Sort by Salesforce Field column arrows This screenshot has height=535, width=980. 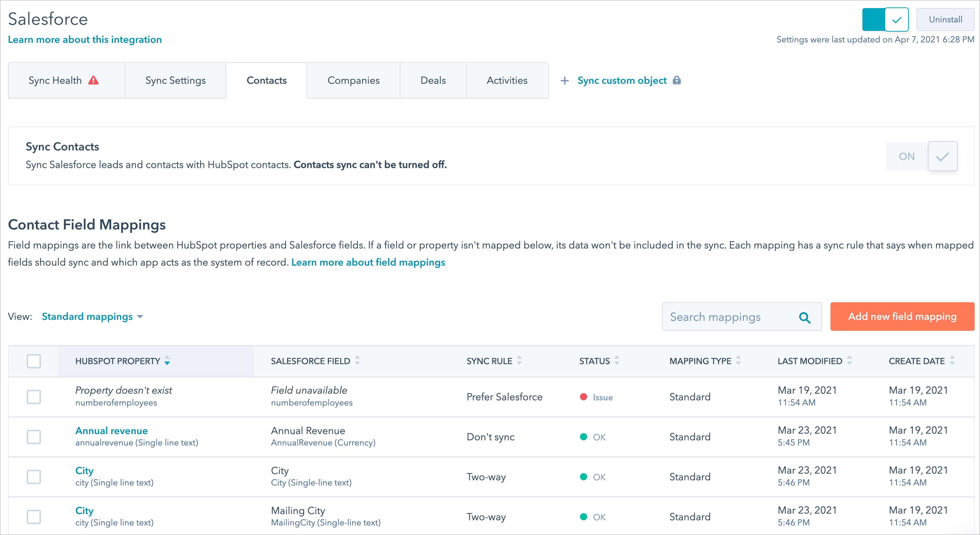[x=357, y=361]
